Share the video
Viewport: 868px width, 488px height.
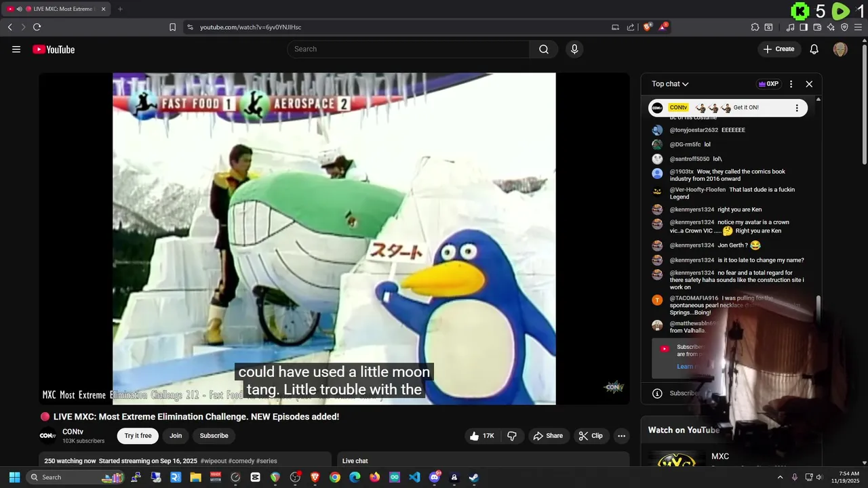pos(548,436)
